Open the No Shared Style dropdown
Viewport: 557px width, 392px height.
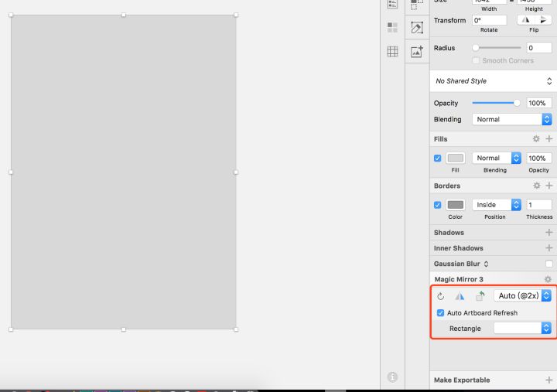point(494,81)
